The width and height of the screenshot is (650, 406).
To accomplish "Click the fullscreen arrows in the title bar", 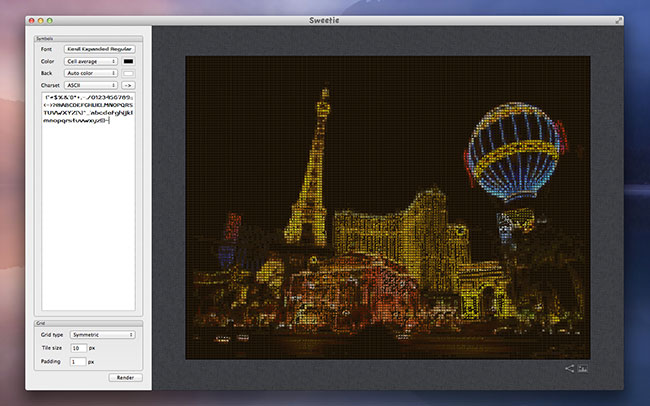I will (x=619, y=20).
